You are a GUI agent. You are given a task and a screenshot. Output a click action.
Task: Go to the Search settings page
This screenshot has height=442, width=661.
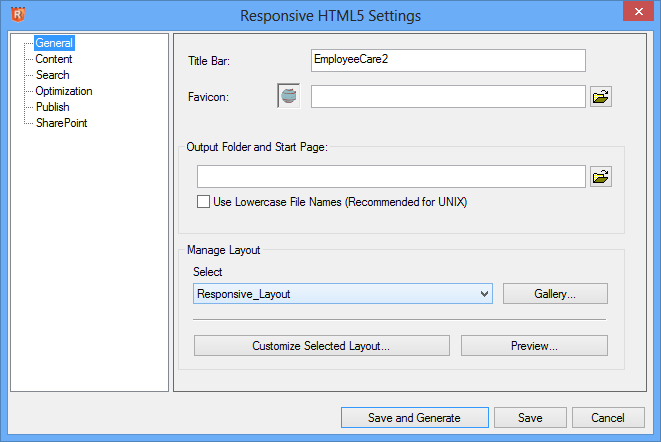53,75
